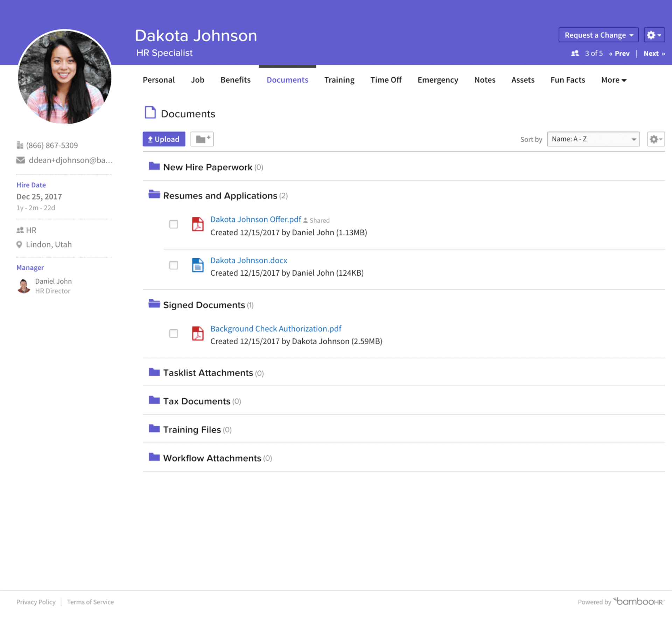This screenshot has width=672, height=622.
Task: Switch to the Assets tab
Action: pyautogui.click(x=523, y=80)
